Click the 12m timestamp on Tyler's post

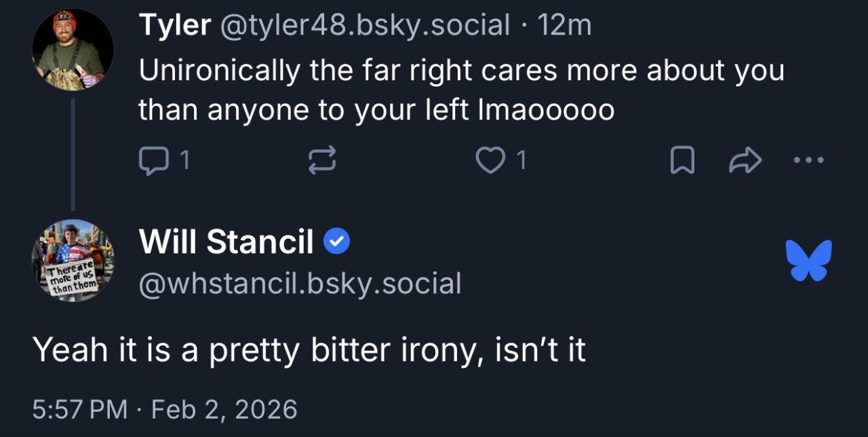tap(564, 26)
